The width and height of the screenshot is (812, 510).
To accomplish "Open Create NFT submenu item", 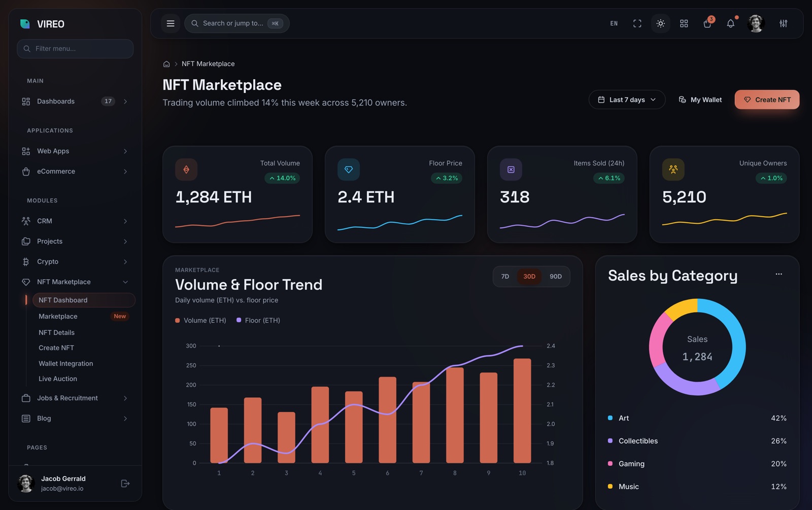I will [x=84, y=348].
